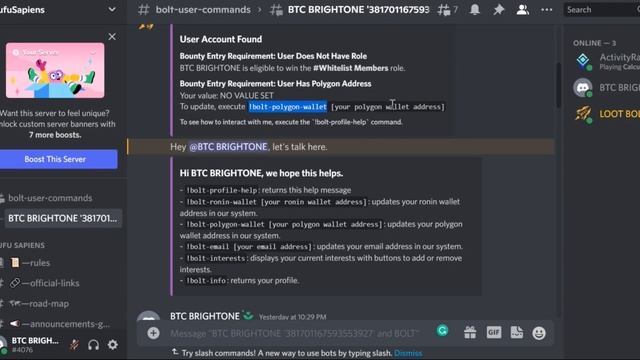Click the message input field

tap(295, 333)
